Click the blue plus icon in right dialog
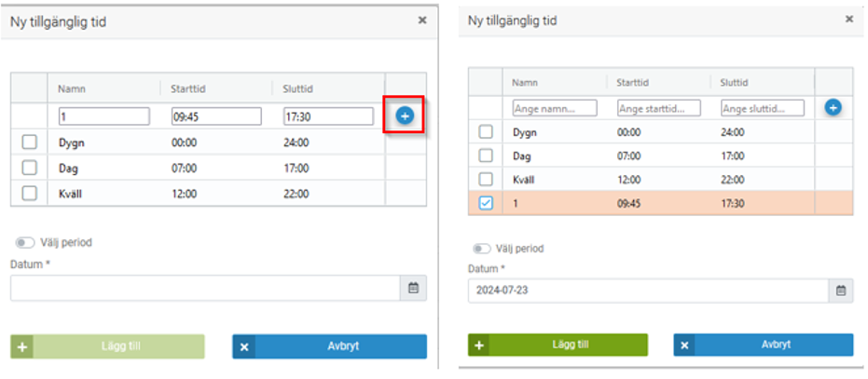Viewport: 868px width, 379px height. pos(834,108)
